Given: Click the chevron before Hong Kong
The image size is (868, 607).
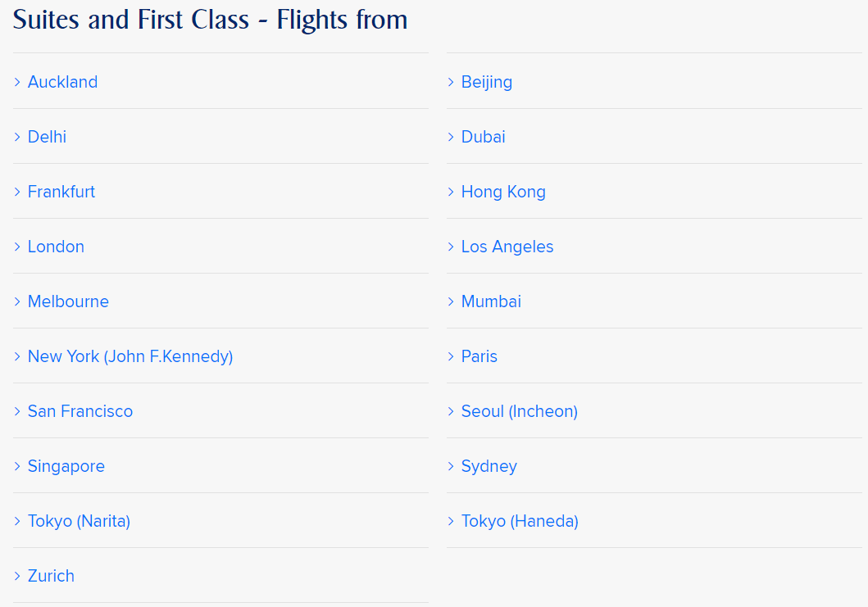Looking at the screenshot, I should [451, 192].
